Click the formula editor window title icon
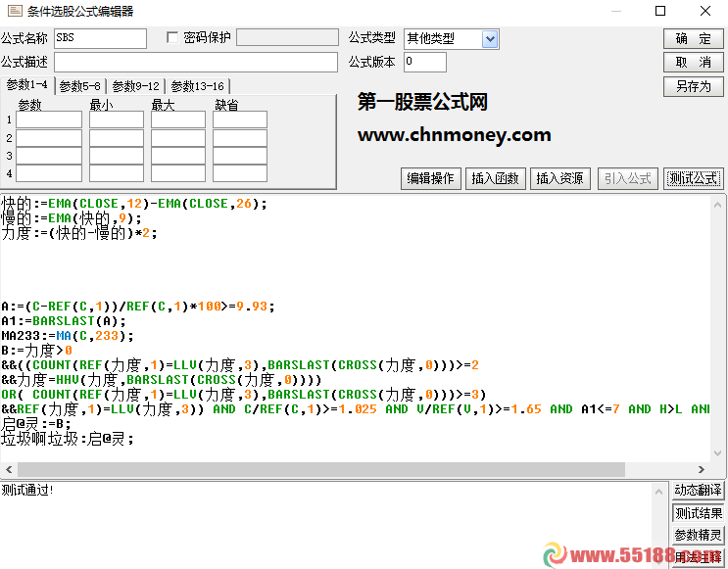 click(15, 10)
